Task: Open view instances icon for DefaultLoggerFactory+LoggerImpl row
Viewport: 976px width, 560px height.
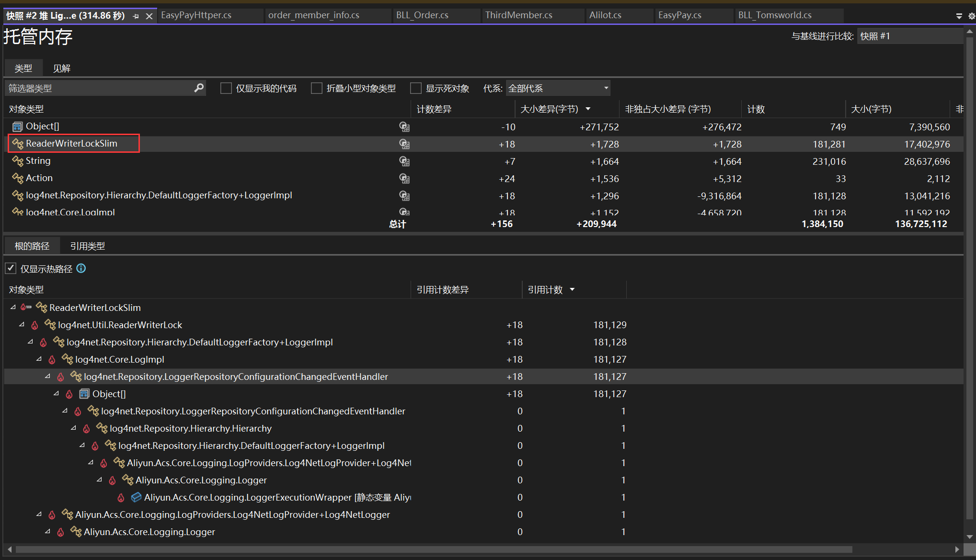Action: pos(404,196)
